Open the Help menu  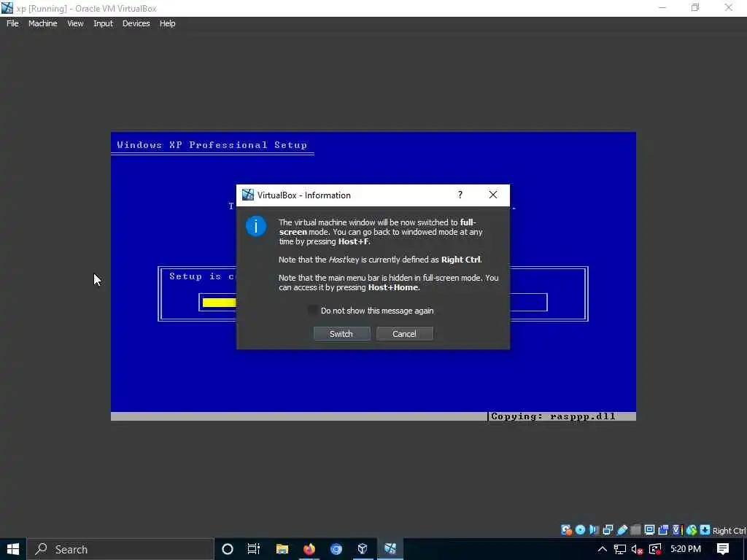167,23
